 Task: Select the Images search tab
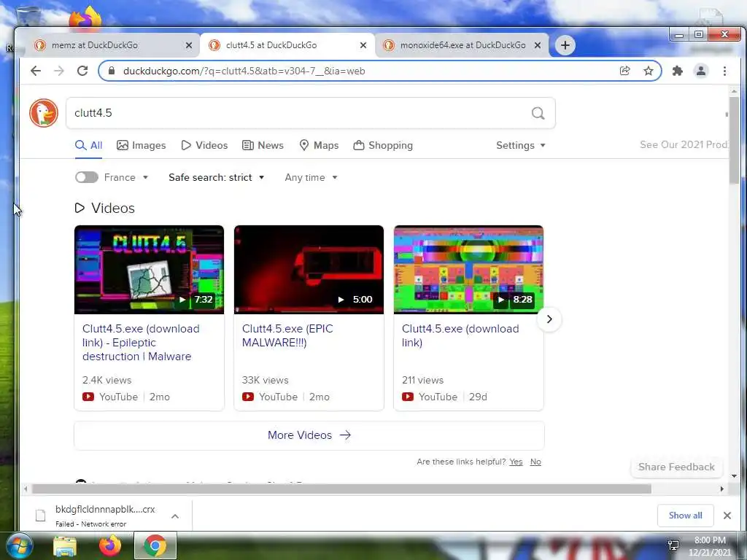141,145
